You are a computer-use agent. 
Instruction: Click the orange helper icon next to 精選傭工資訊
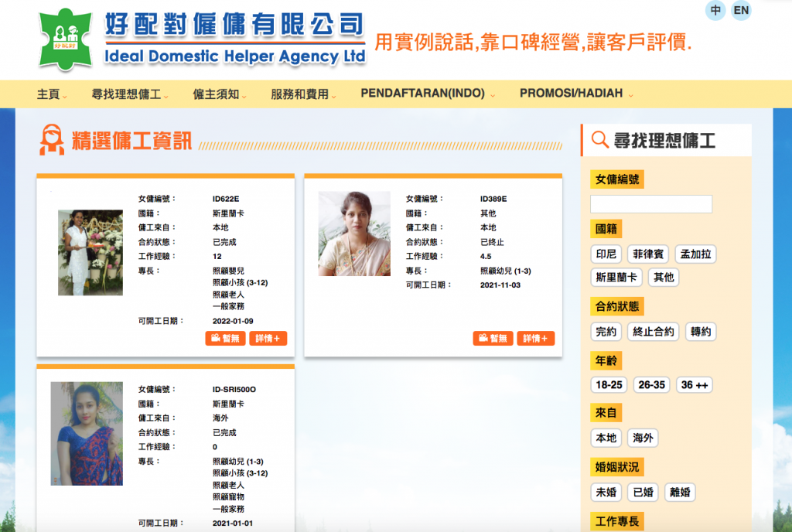click(x=49, y=141)
